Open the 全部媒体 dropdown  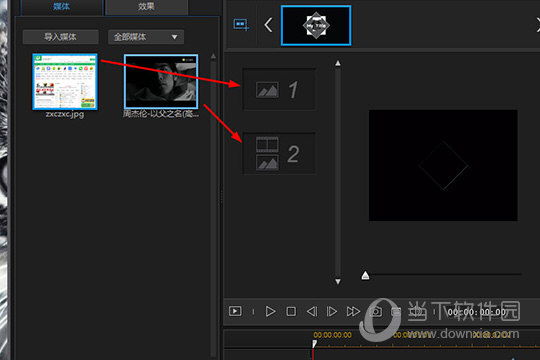pos(146,37)
